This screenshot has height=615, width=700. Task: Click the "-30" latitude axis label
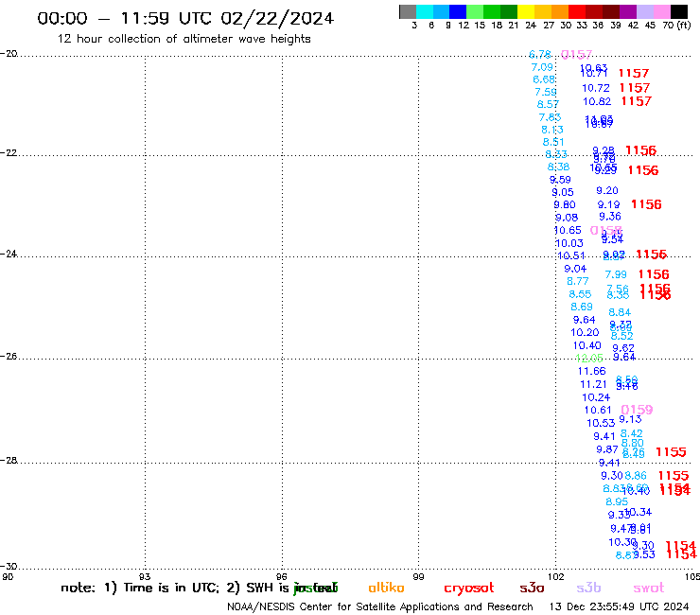(x=9, y=566)
